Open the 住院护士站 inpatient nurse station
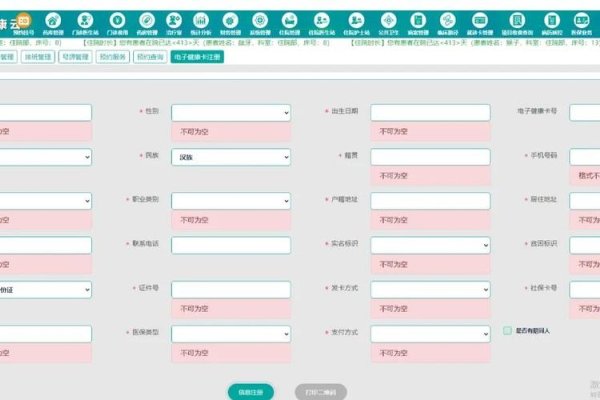Image resolution: width=600 pixels, height=400 pixels. point(356,24)
